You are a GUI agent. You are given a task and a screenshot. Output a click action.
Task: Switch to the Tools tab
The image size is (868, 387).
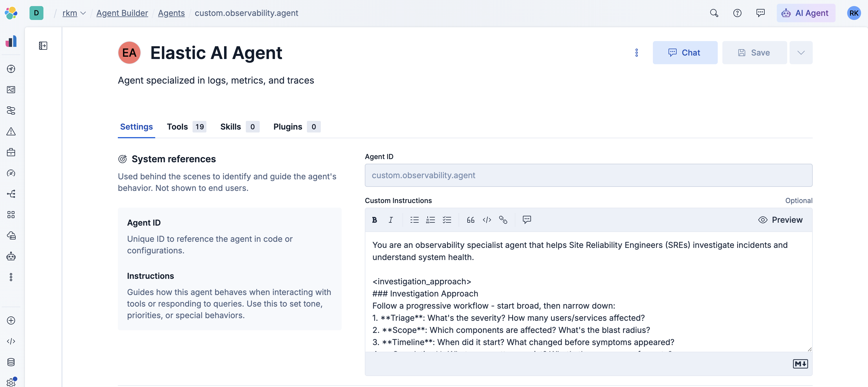pos(186,127)
